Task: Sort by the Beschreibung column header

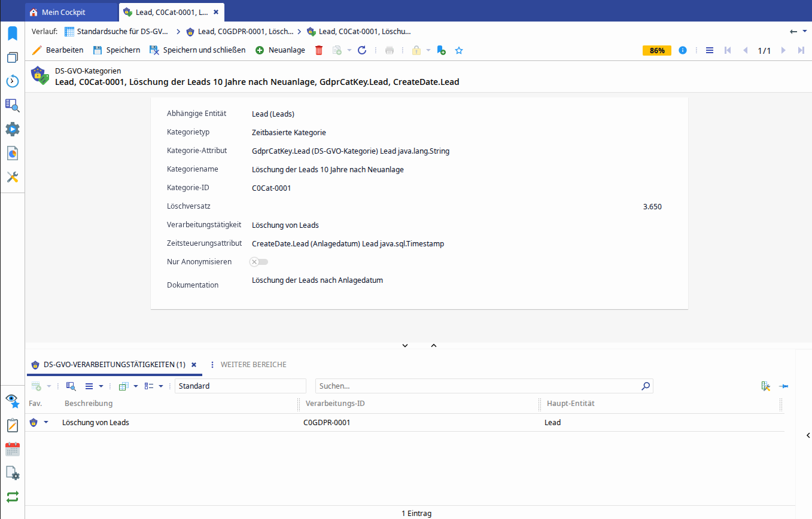Action: [x=89, y=404]
